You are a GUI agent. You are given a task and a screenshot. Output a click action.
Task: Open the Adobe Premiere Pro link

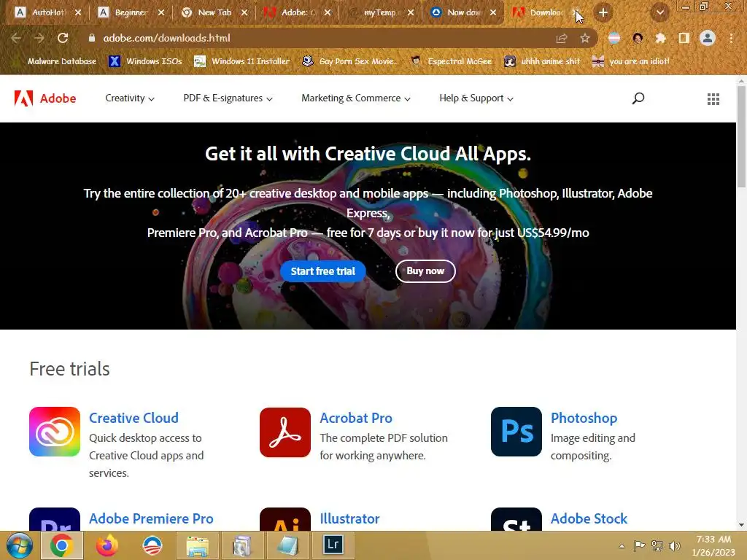[151, 518]
